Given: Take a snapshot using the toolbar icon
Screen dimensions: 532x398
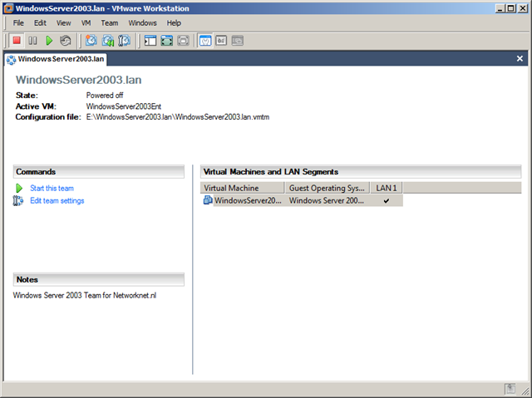Looking at the screenshot, I should 91,41.
